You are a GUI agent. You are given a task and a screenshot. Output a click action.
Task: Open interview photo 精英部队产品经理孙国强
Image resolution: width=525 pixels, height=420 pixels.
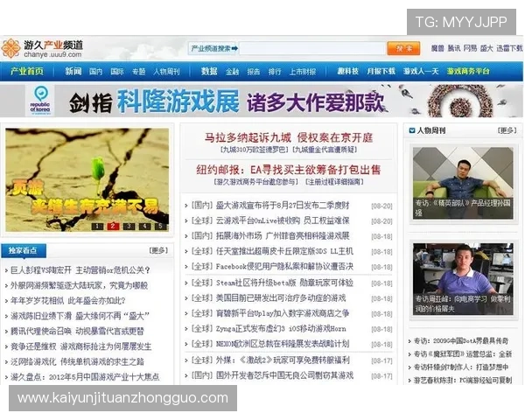point(463,183)
